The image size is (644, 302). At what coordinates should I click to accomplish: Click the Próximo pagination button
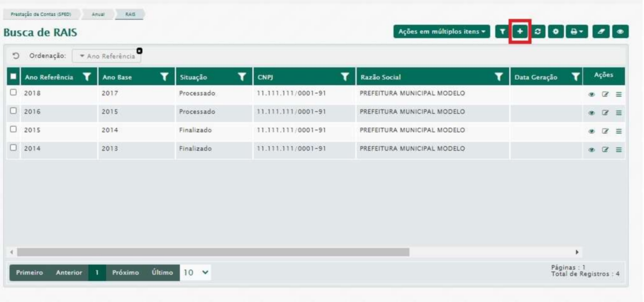click(125, 273)
